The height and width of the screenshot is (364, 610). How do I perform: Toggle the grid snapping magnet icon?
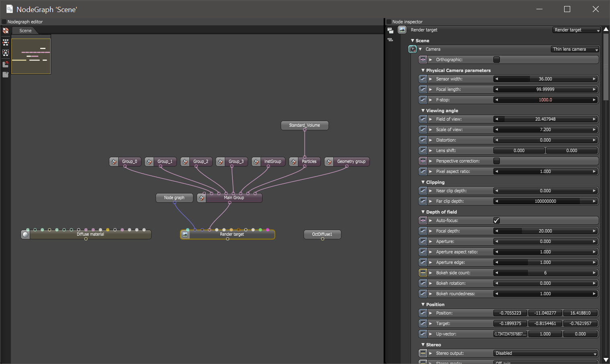(x=6, y=64)
